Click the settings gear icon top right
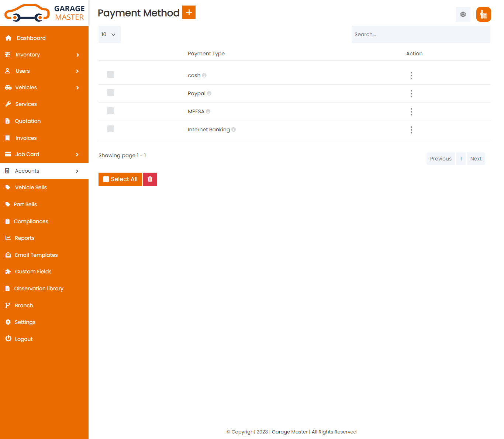This screenshot has width=504, height=439. 463,14
